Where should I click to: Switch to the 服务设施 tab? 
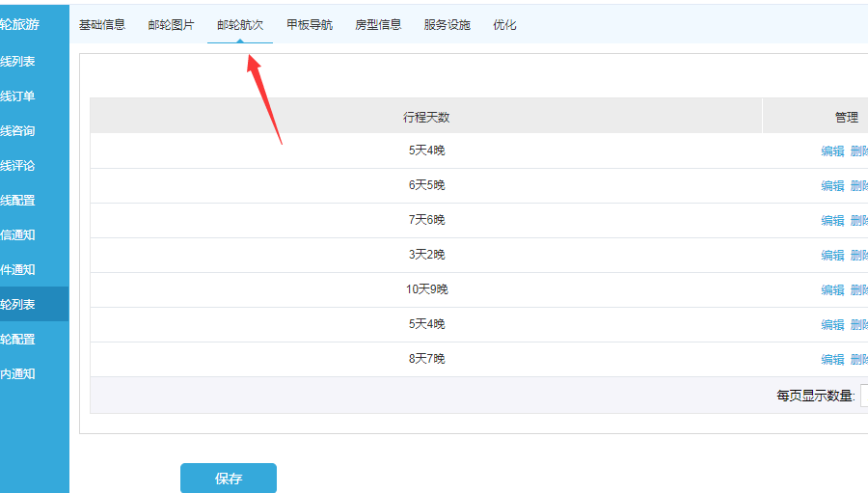click(448, 25)
